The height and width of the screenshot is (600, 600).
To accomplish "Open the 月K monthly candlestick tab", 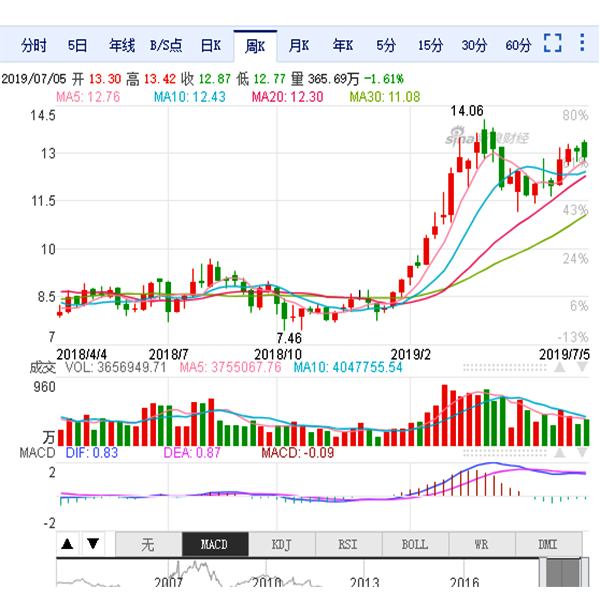I will coord(298,45).
